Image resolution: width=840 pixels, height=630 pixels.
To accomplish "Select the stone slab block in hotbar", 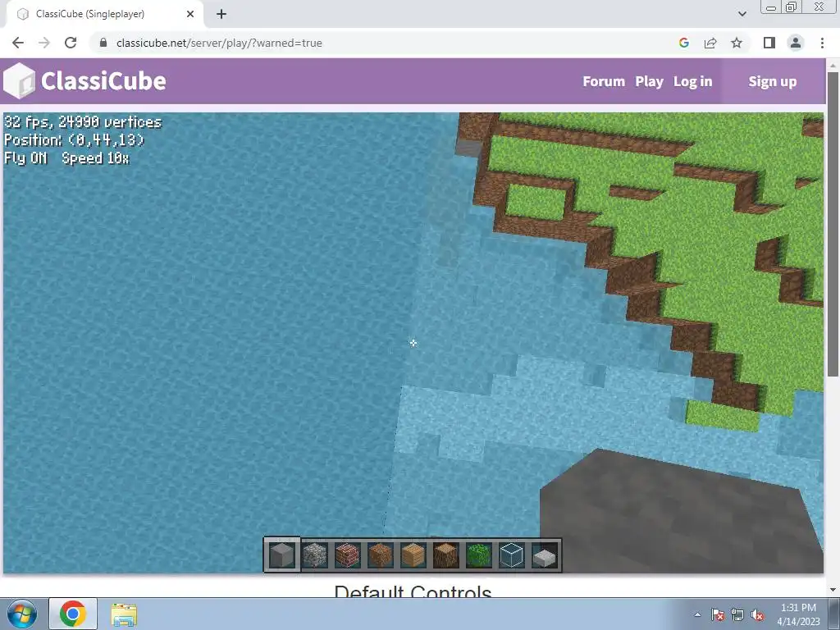I will (545, 556).
